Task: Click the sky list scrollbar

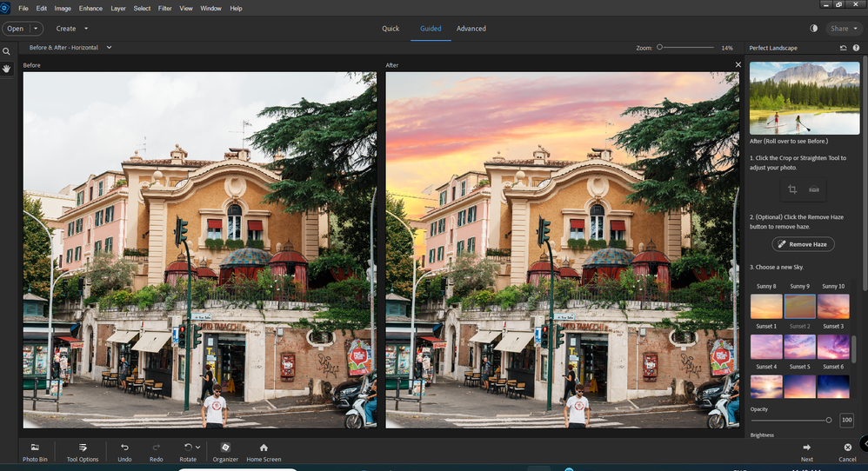Action: pyautogui.click(x=853, y=349)
